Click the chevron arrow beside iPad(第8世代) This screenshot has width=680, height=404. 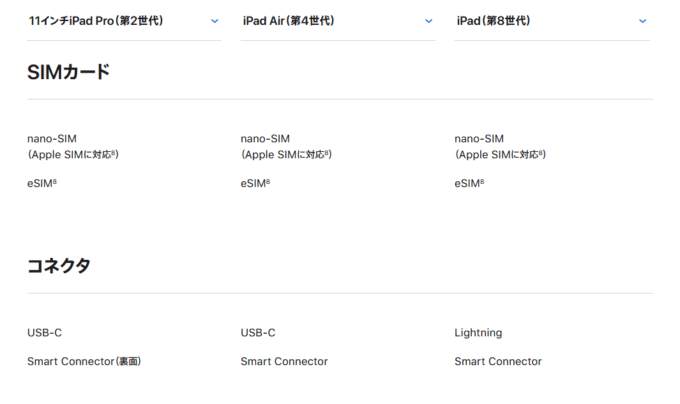(643, 21)
